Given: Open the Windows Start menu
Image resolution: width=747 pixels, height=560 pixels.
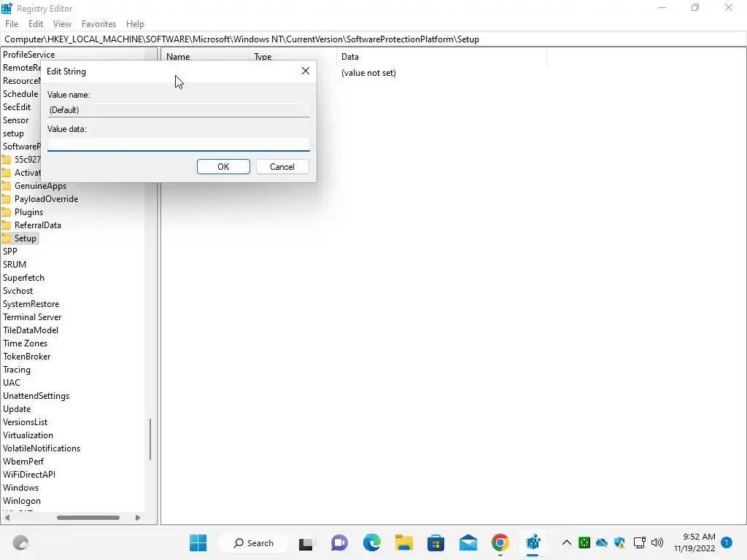Looking at the screenshot, I should [198, 542].
